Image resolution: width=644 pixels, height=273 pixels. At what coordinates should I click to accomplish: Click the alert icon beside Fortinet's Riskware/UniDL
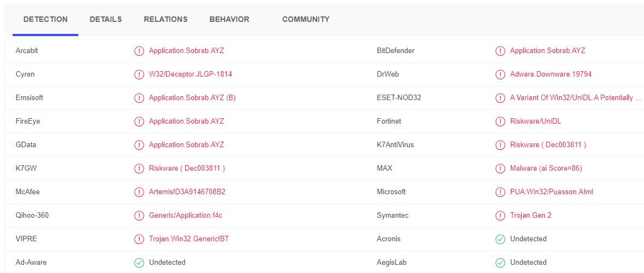pyautogui.click(x=500, y=121)
